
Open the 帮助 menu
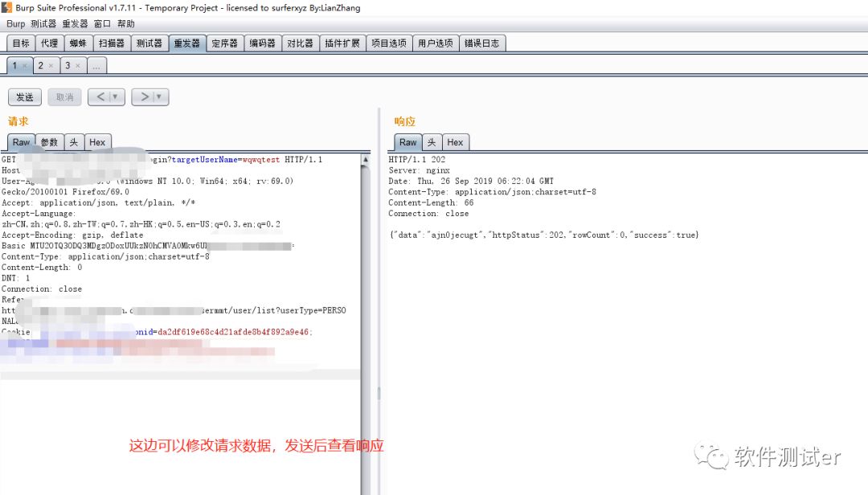[x=125, y=24]
